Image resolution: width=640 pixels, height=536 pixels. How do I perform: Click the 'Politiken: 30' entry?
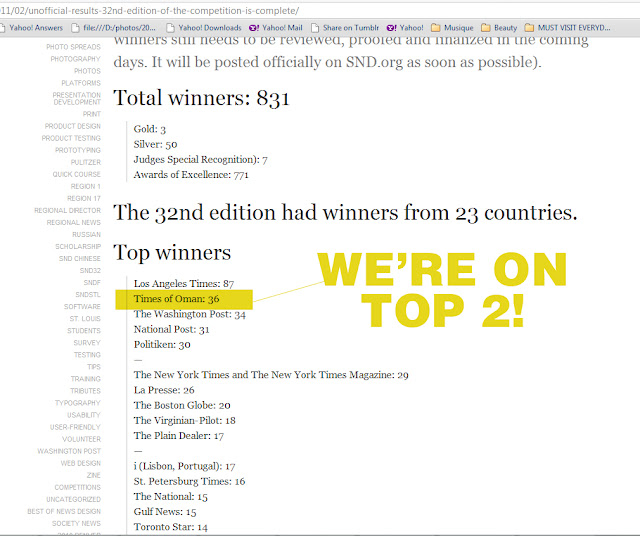pos(162,345)
